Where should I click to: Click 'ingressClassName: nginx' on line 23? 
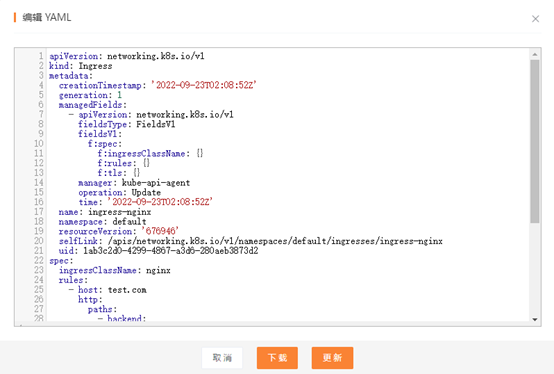[114, 271]
